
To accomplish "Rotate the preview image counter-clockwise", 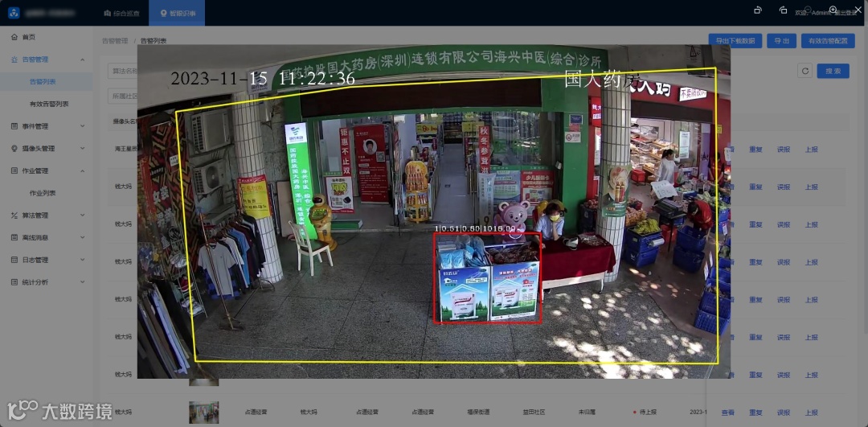I will pyautogui.click(x=758, y=10).
